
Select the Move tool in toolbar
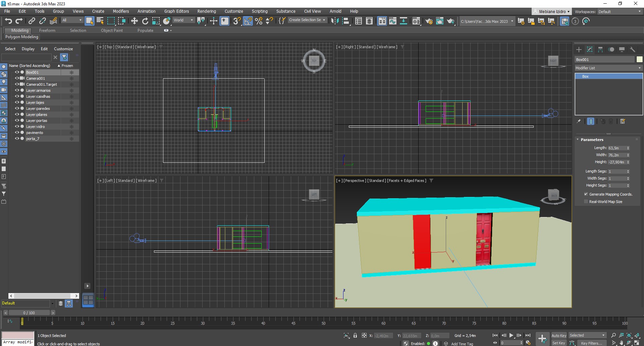(134, 21)
